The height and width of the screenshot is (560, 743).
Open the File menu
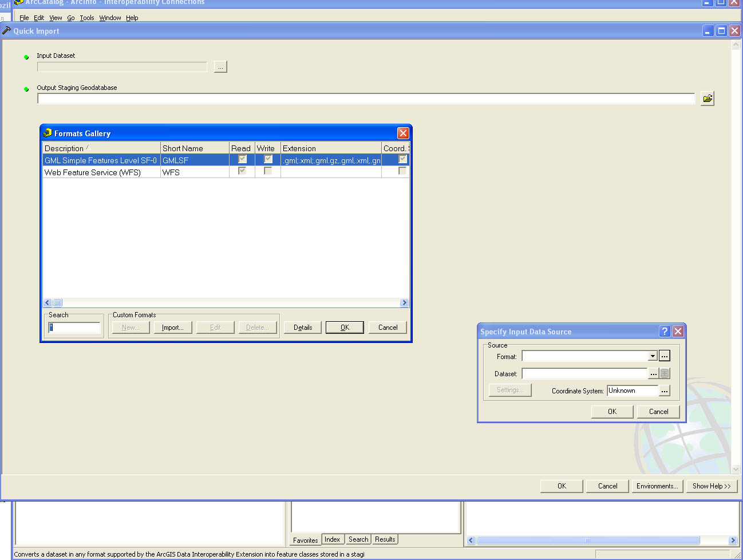24,18
